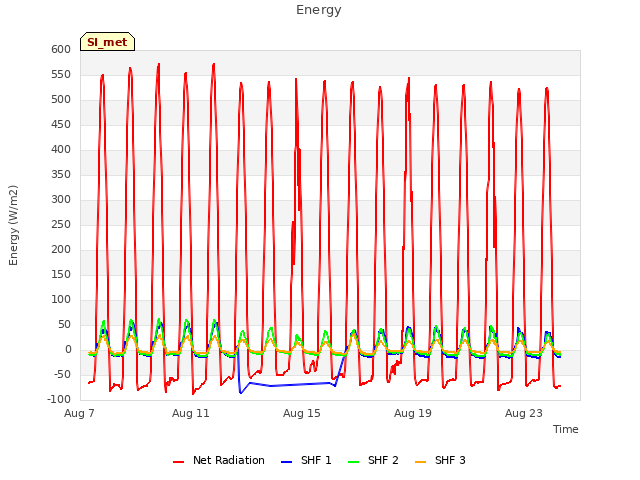This screenshot has height=480, width=640.
Task: Click the Time x-axis title
Action: tap(566, 429)
